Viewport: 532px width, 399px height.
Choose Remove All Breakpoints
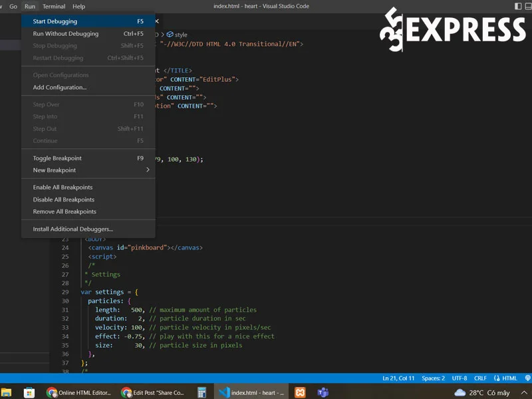tap(88, 211)
